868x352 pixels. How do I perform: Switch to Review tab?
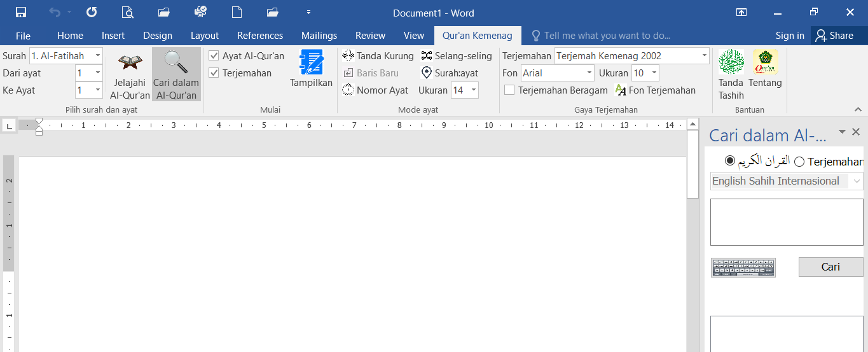coord(370,36)
